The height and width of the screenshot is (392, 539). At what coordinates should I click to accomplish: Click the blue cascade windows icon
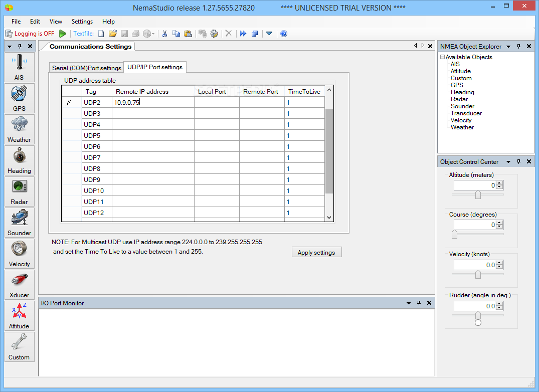pyautogui.click(x=255, y=34)
